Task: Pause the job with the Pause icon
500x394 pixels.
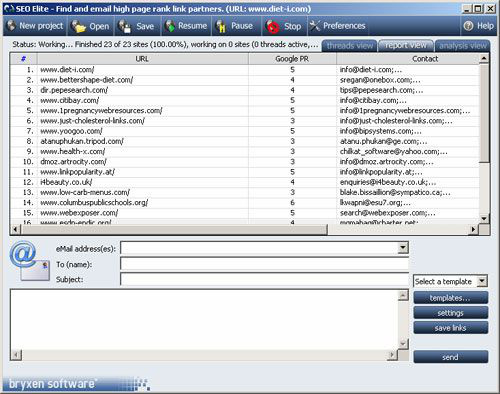Action: point(220,26)
